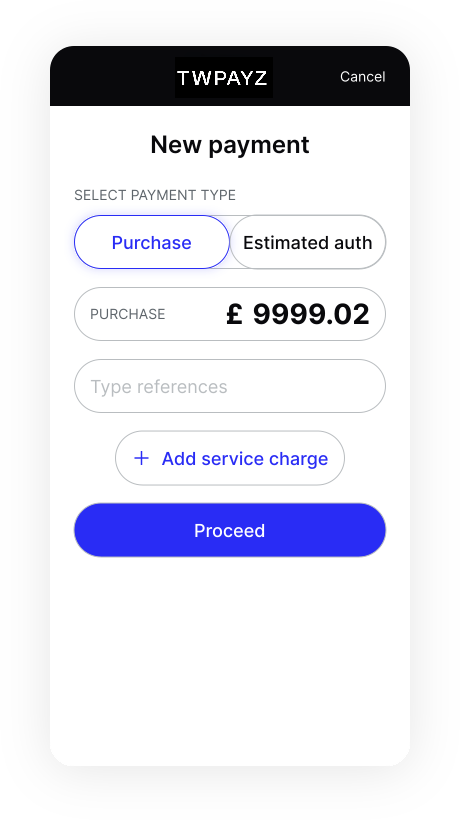
Task: Click the £ currency symbol
Action: click(x=235, y=314)
